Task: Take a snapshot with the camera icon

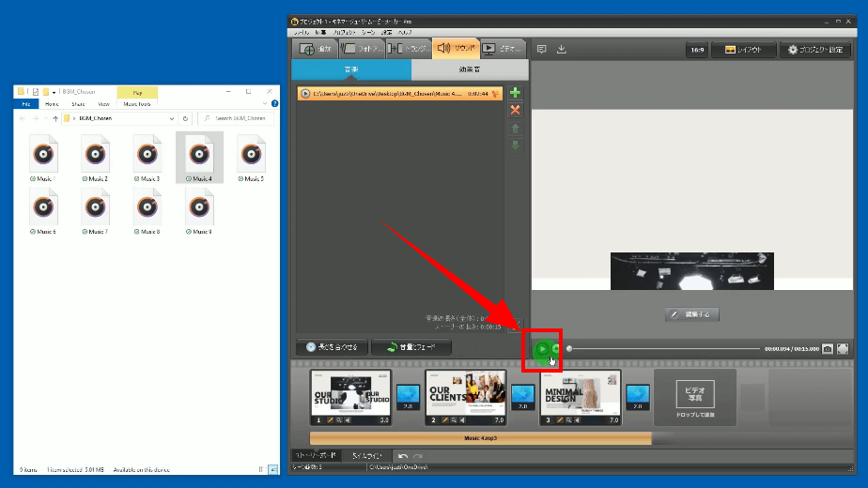Action: tap(828, 348)
